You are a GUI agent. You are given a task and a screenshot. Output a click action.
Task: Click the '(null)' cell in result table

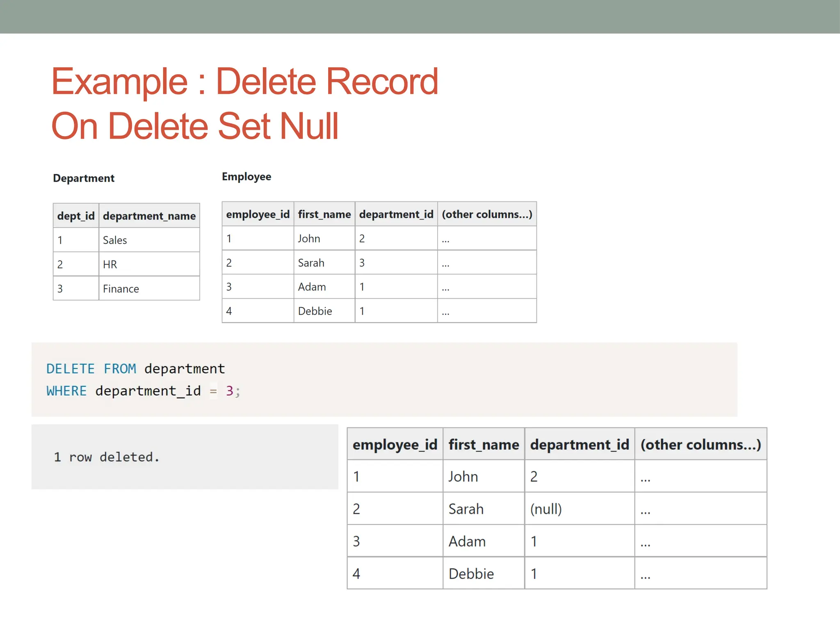tap(580, 509)
